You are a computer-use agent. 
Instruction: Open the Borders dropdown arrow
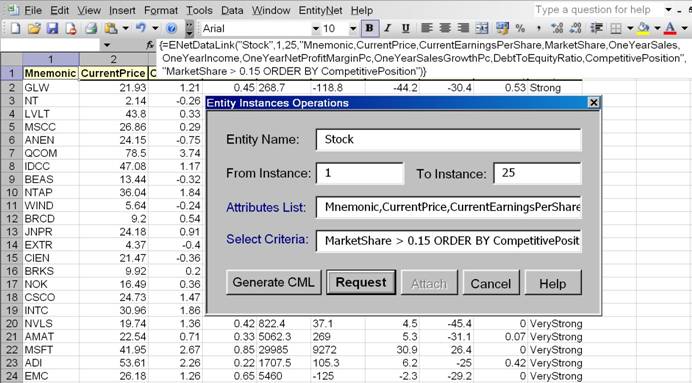[x=630, y=29]
